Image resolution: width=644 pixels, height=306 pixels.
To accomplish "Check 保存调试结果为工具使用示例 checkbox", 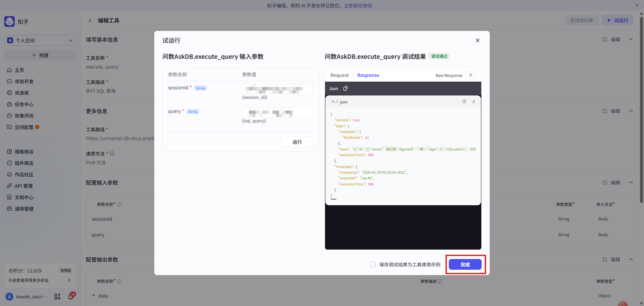I will pos(373,264).
